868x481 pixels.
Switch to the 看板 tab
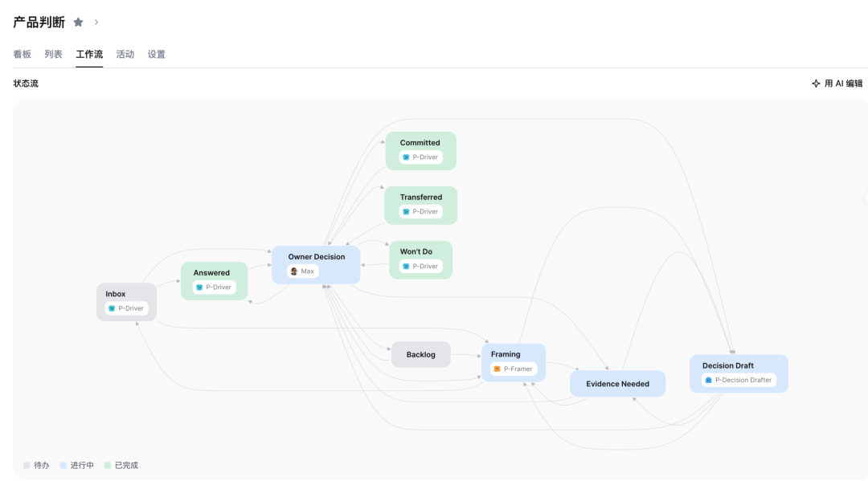click(23, 54)
